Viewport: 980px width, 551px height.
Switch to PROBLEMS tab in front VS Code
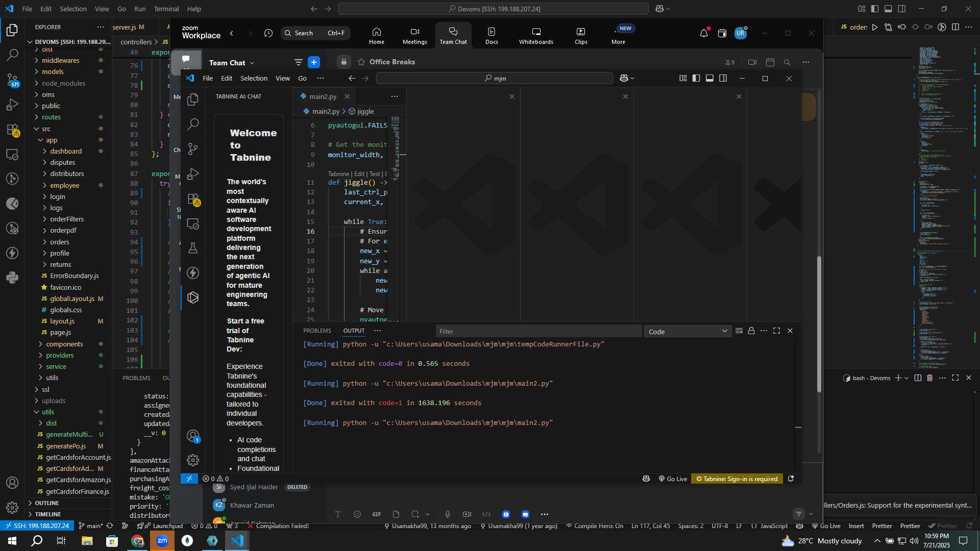pyautogui.click(x=317, y=331)
